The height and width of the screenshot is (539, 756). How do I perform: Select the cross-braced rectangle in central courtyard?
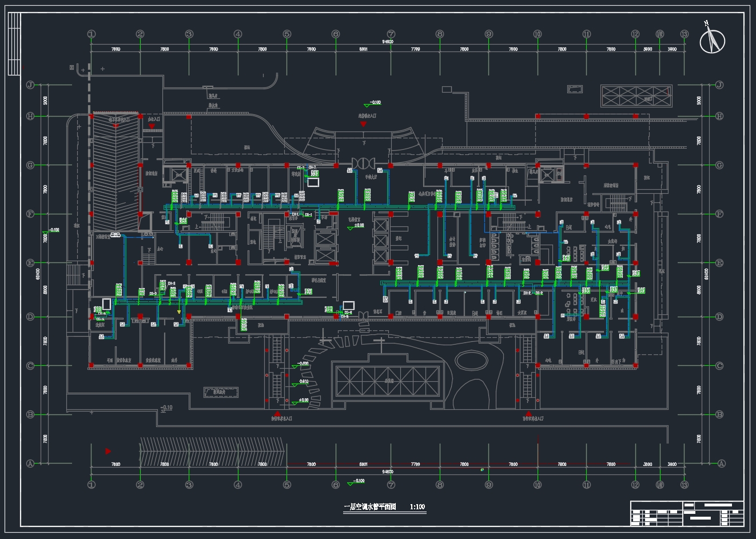pyautogui.click(x=388, y=381)
